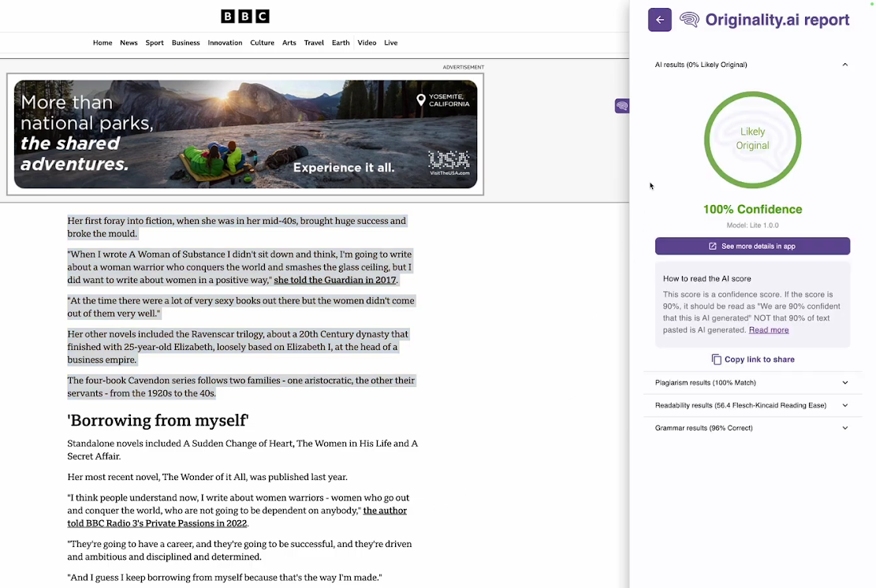Screen dimensions: 876x588
Task: Click the back arrow in the Originality.ai panel
Action: 659,20
